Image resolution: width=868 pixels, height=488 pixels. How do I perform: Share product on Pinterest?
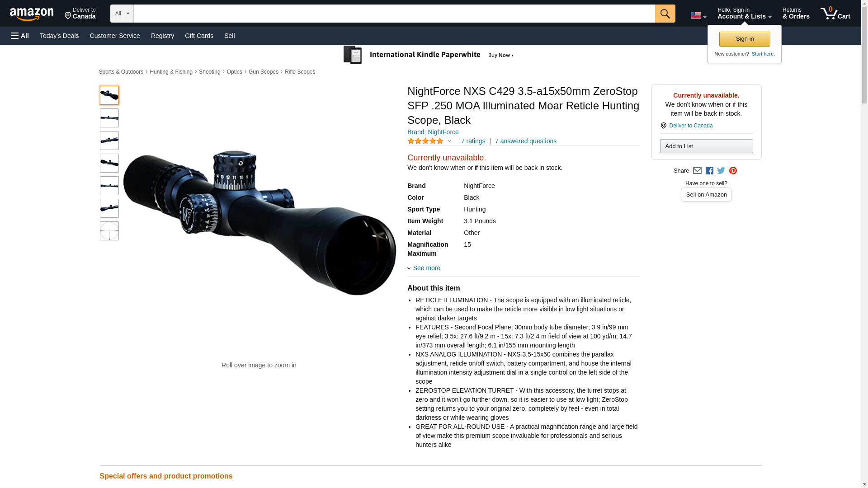(x=733, y=171)
